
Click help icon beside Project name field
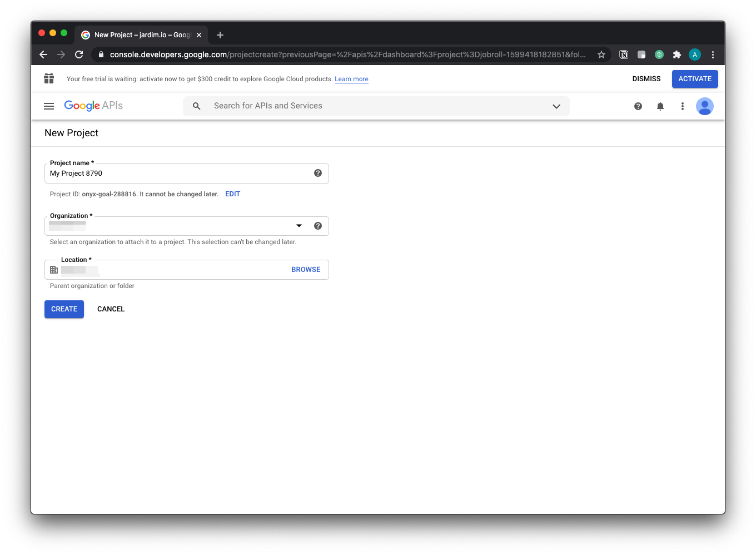(x=318, y=173)
